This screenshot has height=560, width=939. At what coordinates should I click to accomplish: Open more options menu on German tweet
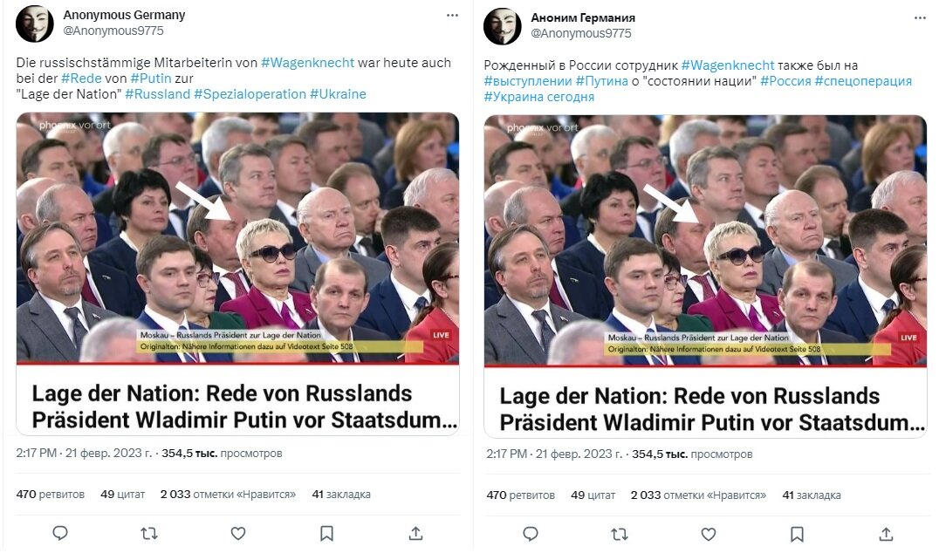(x=452, y=16)
